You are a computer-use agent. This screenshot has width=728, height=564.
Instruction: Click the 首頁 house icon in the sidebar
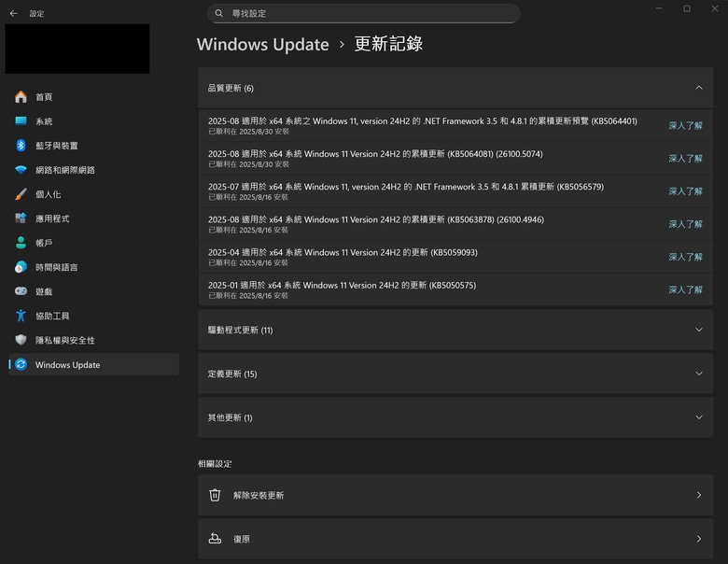pos(21,96)
